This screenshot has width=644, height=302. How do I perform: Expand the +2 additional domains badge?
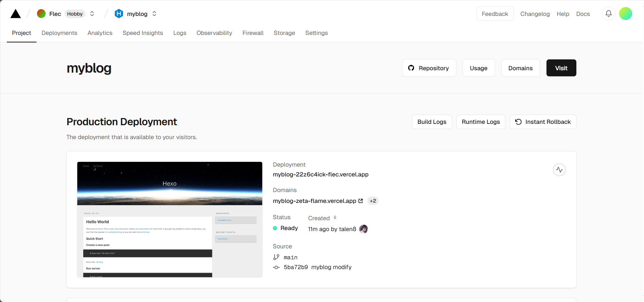tap(373, 201)
